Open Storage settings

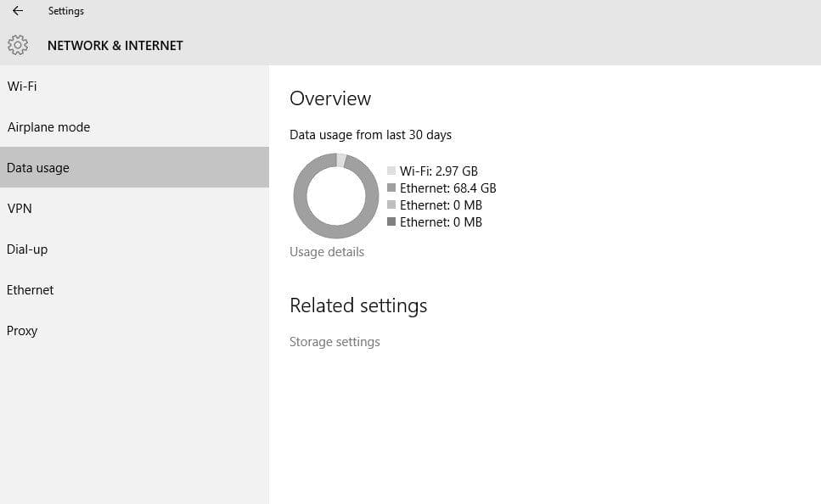(335, 341)
